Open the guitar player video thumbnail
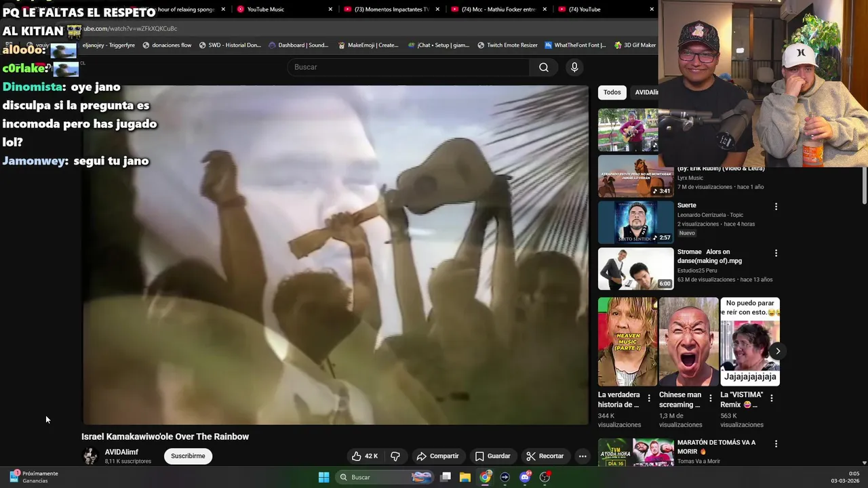 click(628, 130)
